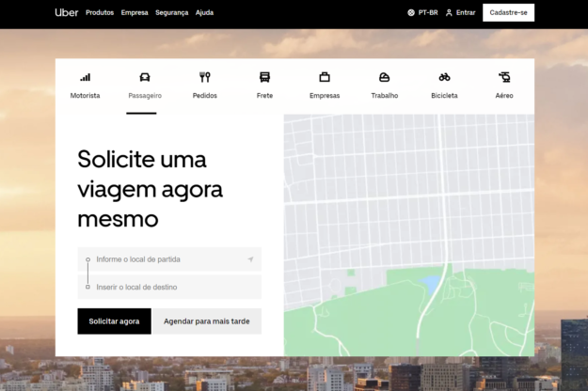Switch to the Empresas tab label
Viewport: 588px width, 391px height.
(325, 96)
